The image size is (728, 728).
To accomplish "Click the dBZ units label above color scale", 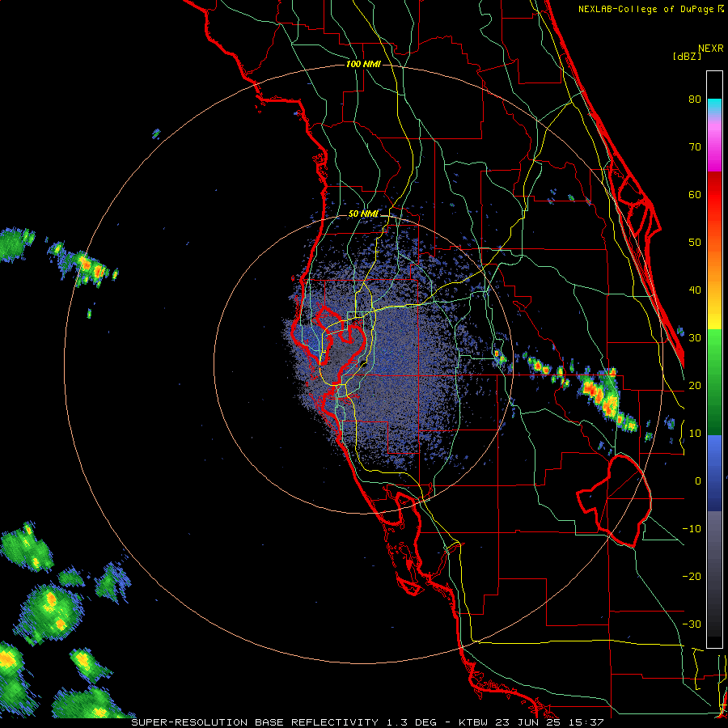I will click(x=687, y=56).
